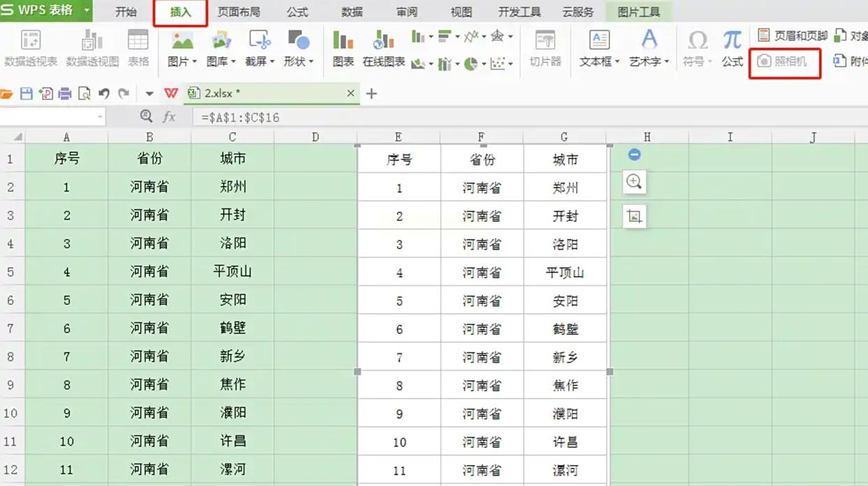This screenshot has height=486, width=868.
Task: Add a new document tab with plus
Action: 372,93
